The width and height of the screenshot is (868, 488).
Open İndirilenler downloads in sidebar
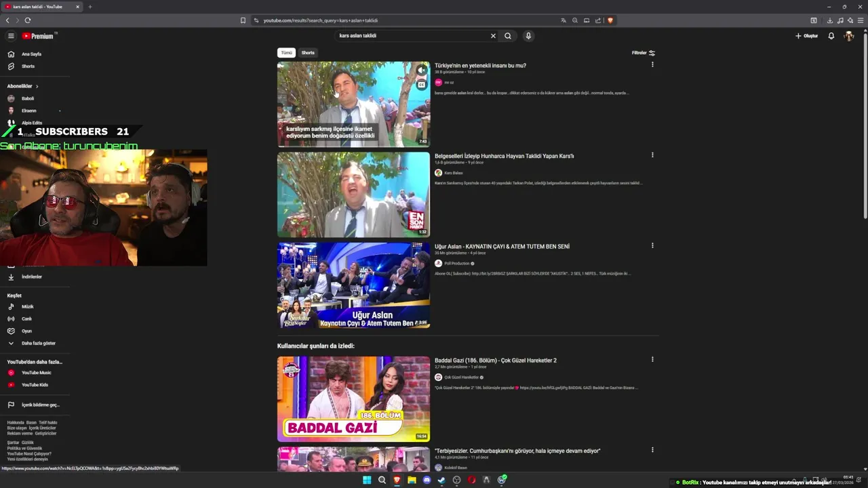click(x=31, y=277)
